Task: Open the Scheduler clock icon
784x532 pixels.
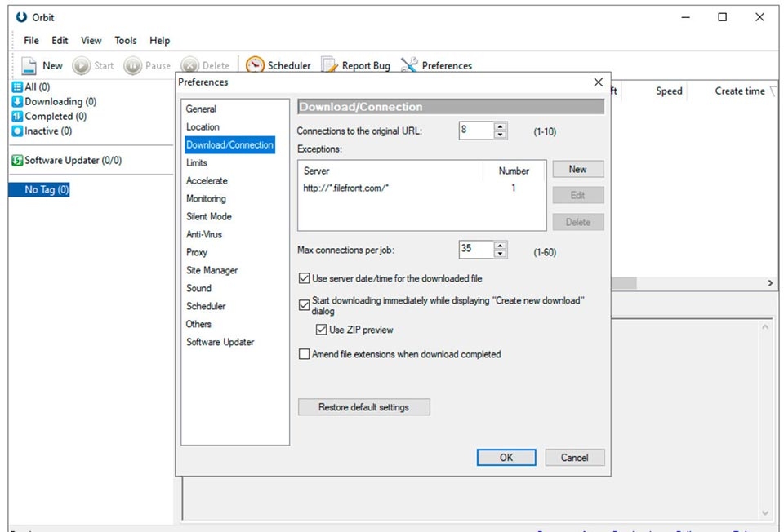Action: pos(255,65)
